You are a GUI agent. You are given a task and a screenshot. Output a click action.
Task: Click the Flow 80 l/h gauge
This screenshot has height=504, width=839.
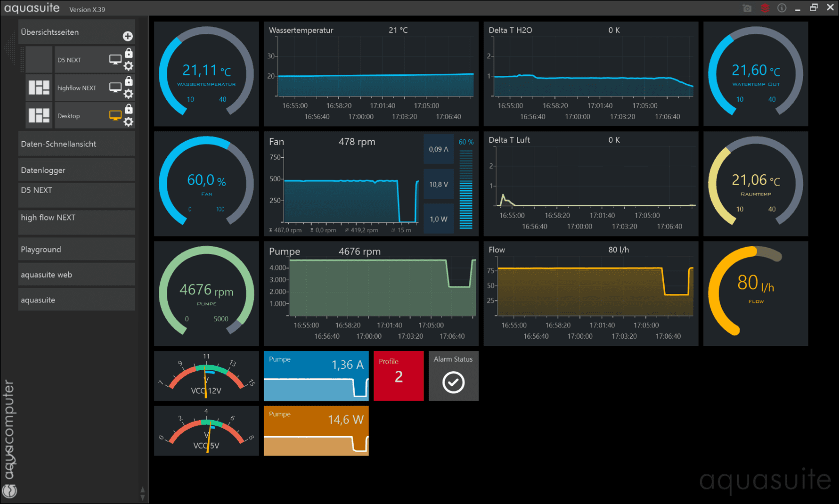tap(756, 293)
